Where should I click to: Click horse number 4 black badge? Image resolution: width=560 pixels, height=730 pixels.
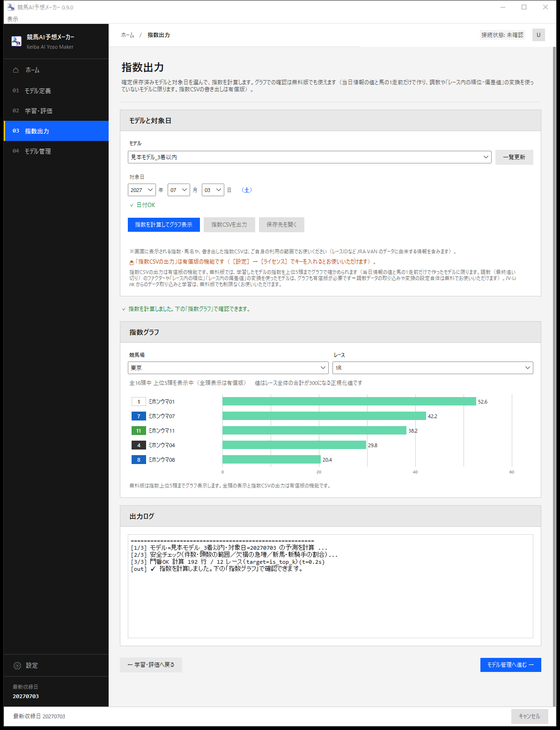pos(139,445)
